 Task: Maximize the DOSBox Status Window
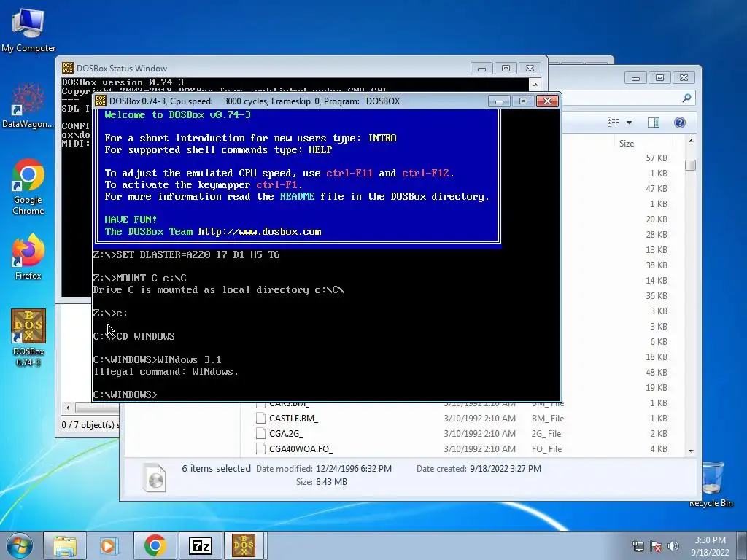tap(506, 69)
